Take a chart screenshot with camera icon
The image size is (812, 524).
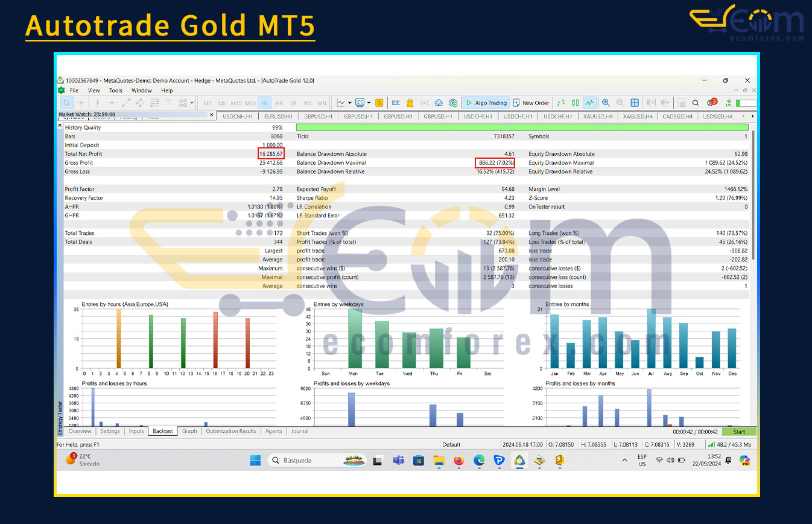(682, 103)
